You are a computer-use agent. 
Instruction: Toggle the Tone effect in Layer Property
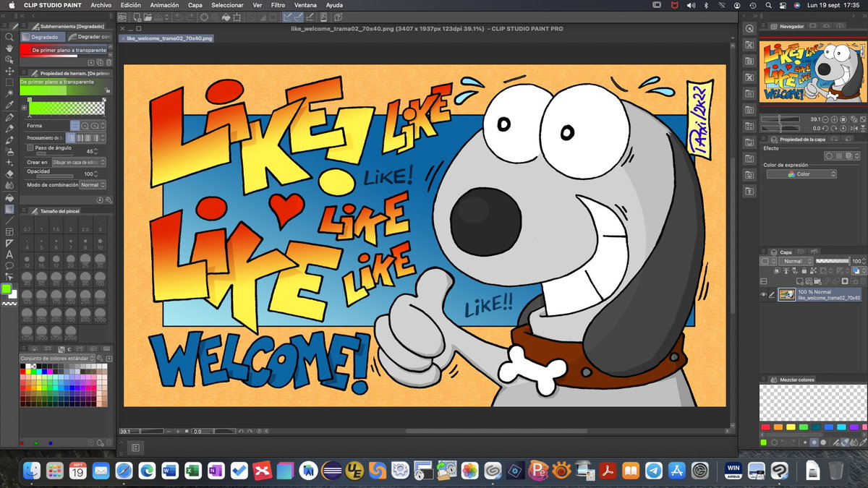click(839, 155)
